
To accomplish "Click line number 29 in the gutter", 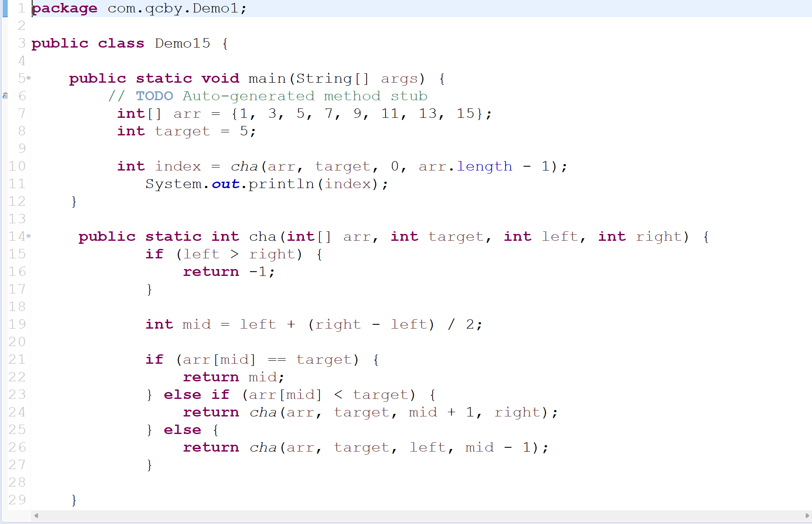I will (17, 500).
